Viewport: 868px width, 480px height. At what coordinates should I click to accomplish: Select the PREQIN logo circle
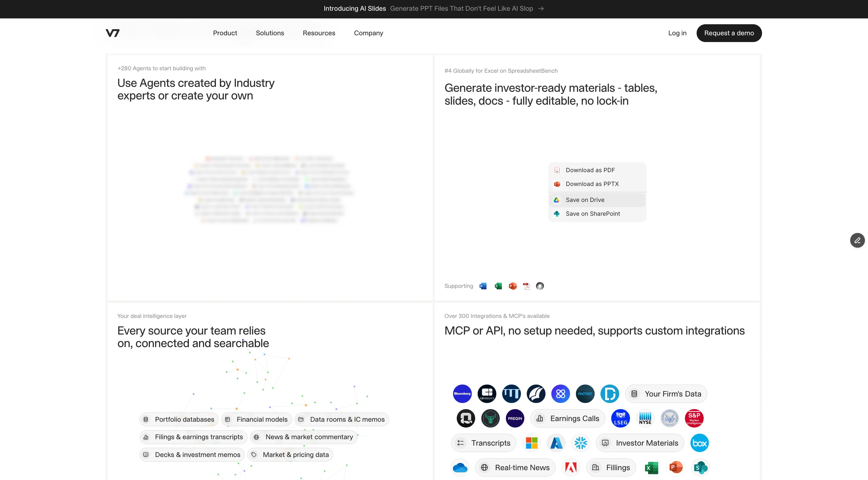515,418
